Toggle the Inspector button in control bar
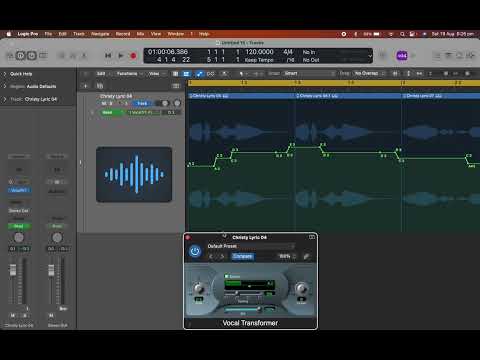Image resolution: width=480 pixels, height=360 pixels. click(x=21, y=56)
